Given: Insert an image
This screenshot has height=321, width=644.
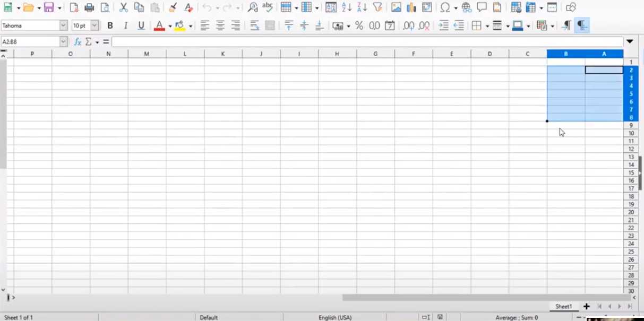Looking at the screenshot, I should (x=396, y=7).
